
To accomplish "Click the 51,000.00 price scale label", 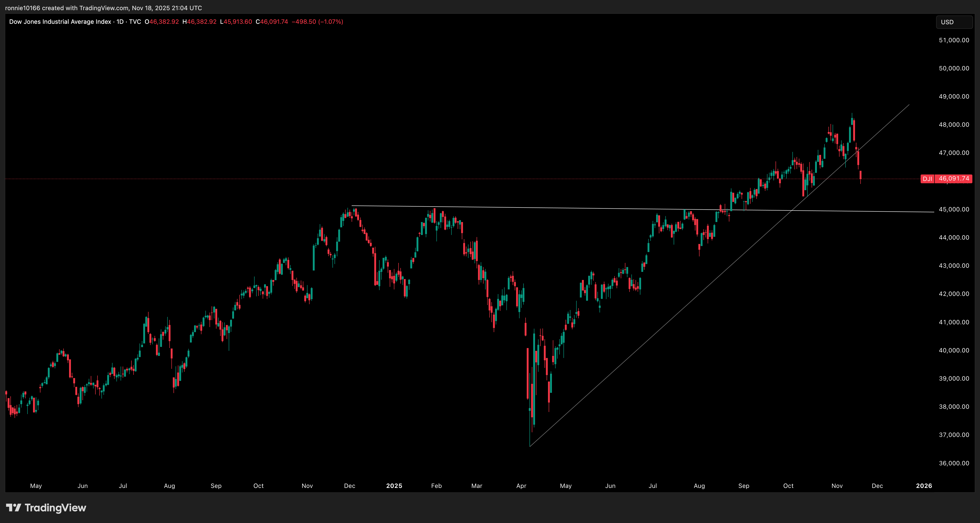I will click(x=954, y=40).
